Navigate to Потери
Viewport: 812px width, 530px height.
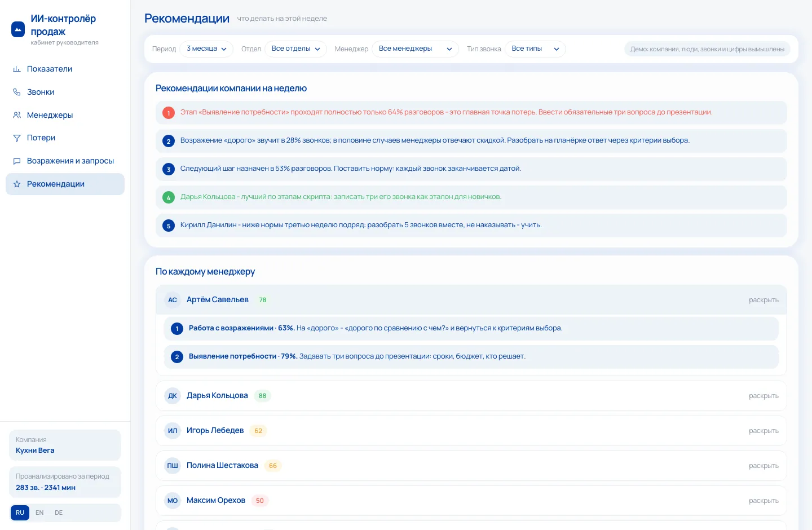click(x=65, y=138)
